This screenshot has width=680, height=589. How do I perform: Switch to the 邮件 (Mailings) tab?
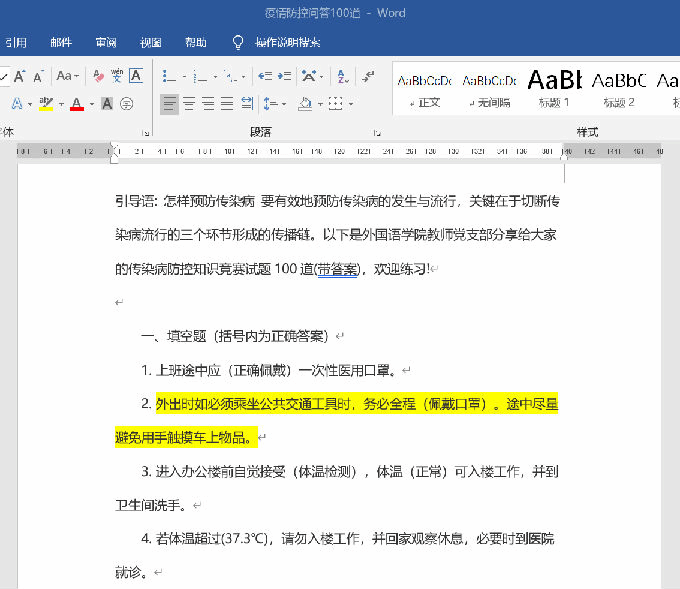[x=61, y=42]
